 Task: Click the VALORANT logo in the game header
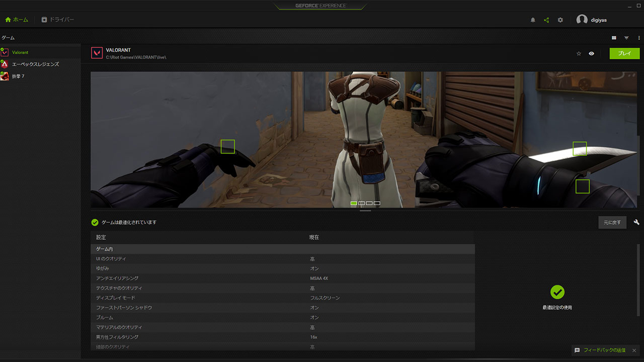tap(97, 53)
